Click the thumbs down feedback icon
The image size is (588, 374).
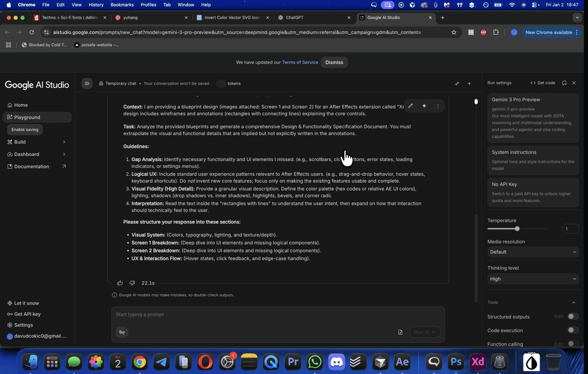coord(132,283)
